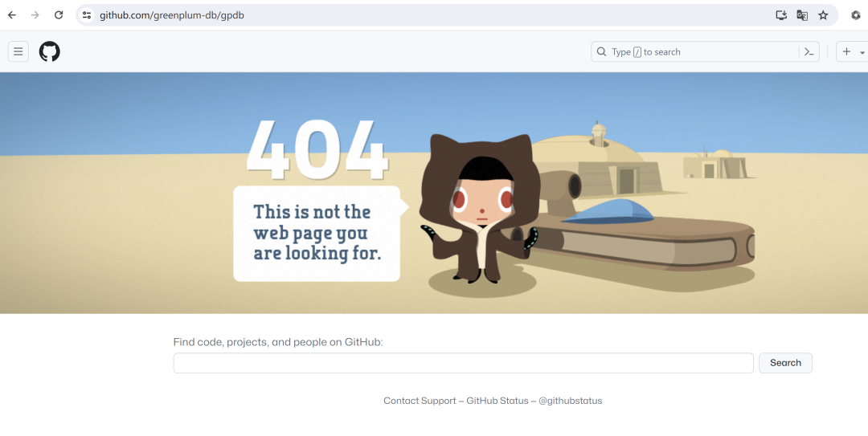Click the GitHub Octocat logo
Screen dimensions: 868x436
click(x=49, y=51)
